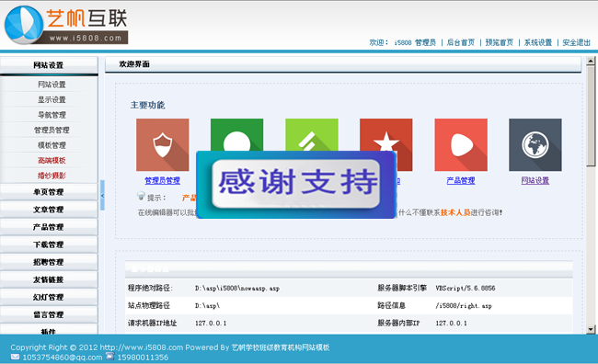Click the 请求机器IP地址 value 127.0.0.1
Screen dimensions: 598x364
[211, 324]
